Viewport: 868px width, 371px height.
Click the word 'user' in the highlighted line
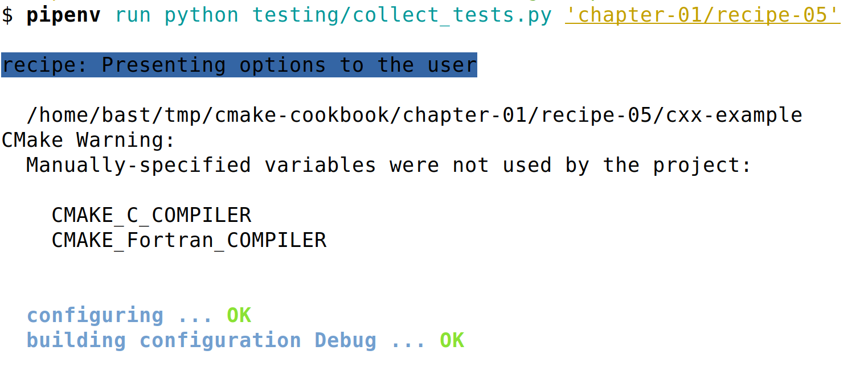[x=452, y=65]
